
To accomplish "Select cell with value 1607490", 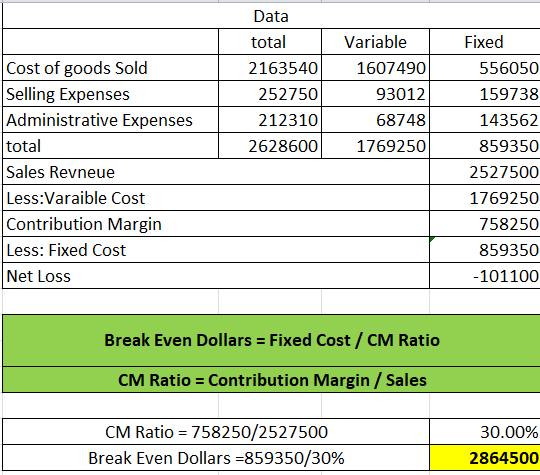I will pos(375,68).
